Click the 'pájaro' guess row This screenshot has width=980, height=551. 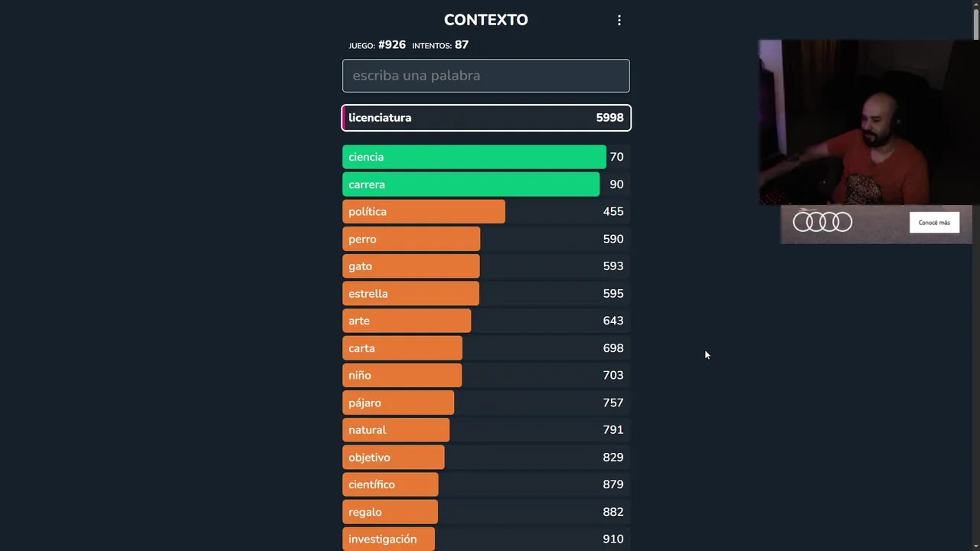398,403
